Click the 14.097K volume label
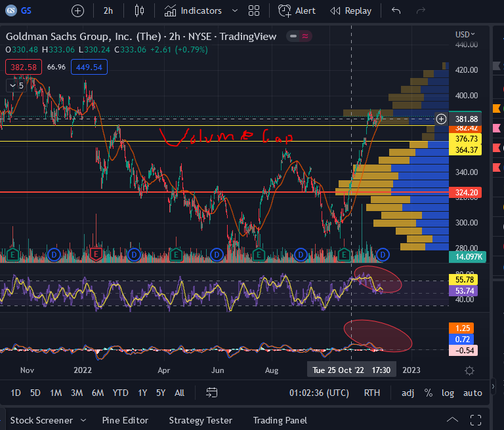The width and height of the screenshot is (504, 430). (467, 256)
